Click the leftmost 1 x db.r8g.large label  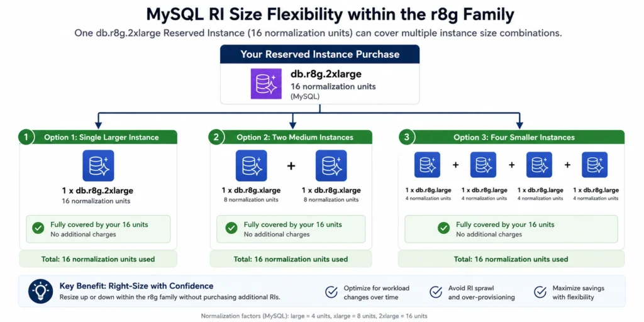[x=428, y=190]
